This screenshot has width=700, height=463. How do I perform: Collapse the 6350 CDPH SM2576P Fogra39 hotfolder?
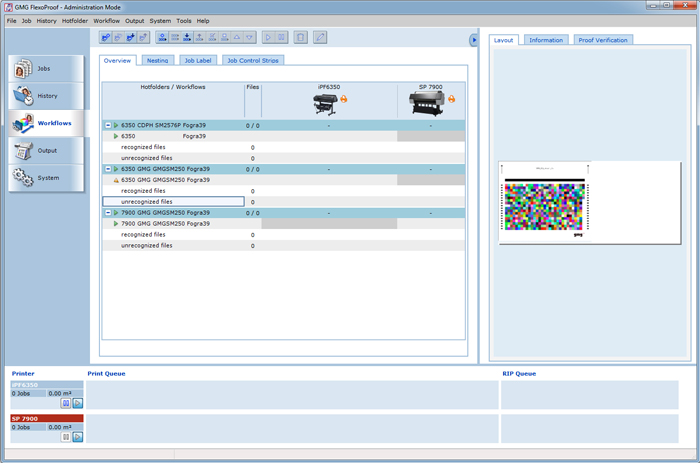[x=108, y=125]
